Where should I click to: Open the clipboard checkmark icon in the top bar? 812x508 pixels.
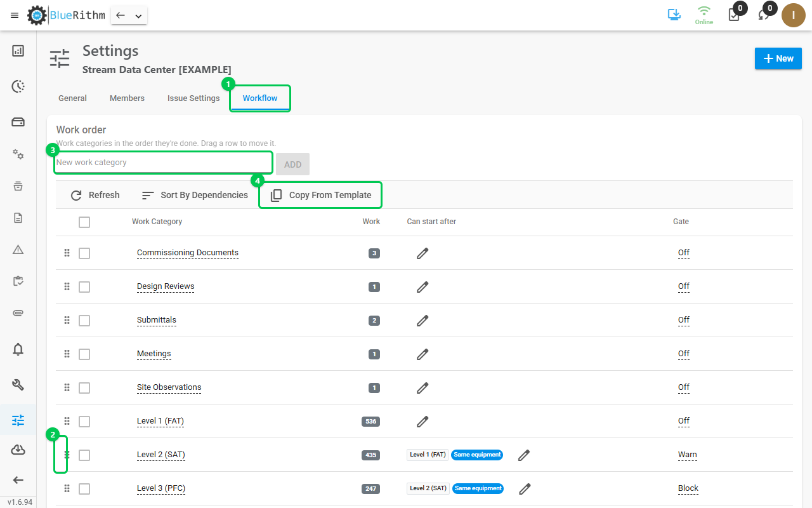pos(734,15)
